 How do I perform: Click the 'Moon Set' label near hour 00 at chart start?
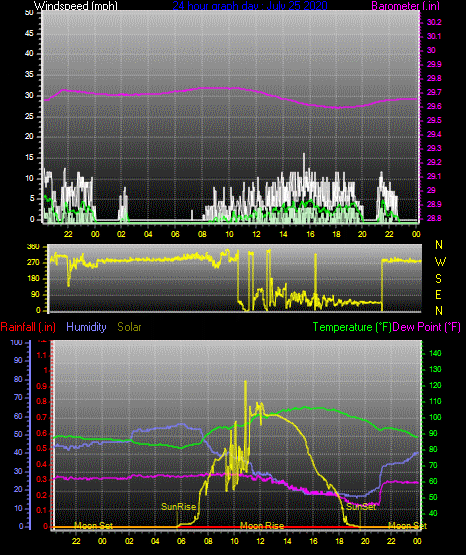click(93, 526)
